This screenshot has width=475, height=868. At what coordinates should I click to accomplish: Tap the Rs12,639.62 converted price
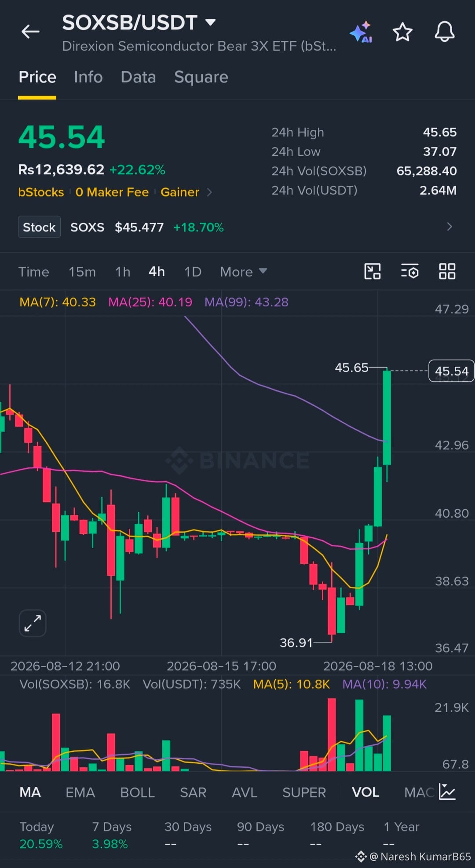tap(61, 169)
